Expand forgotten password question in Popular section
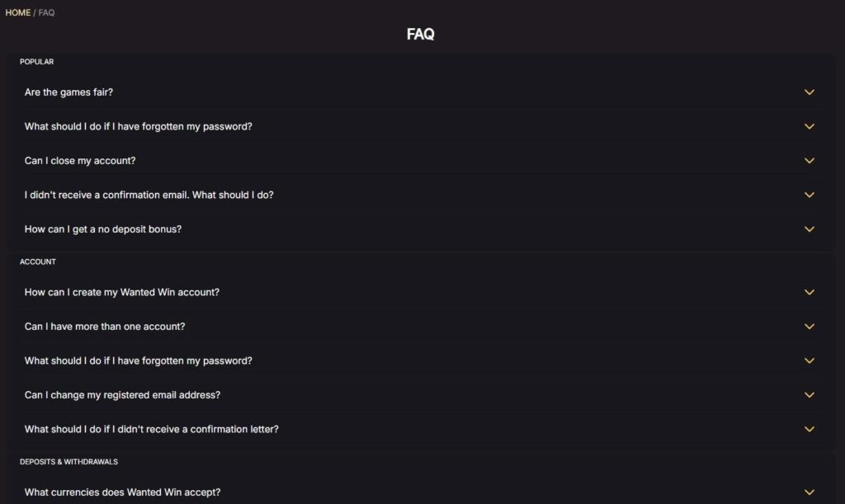The image size is (845, 504). (x=138, y=126)
